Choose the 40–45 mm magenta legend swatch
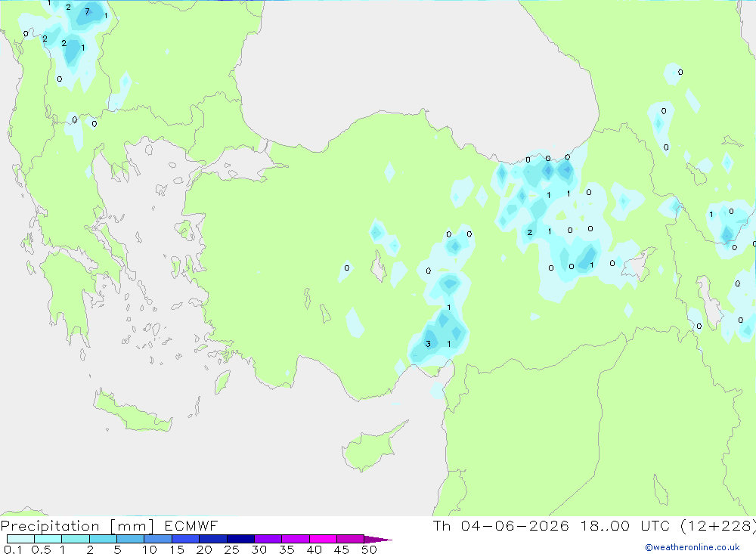 click(x=323, y=539)
